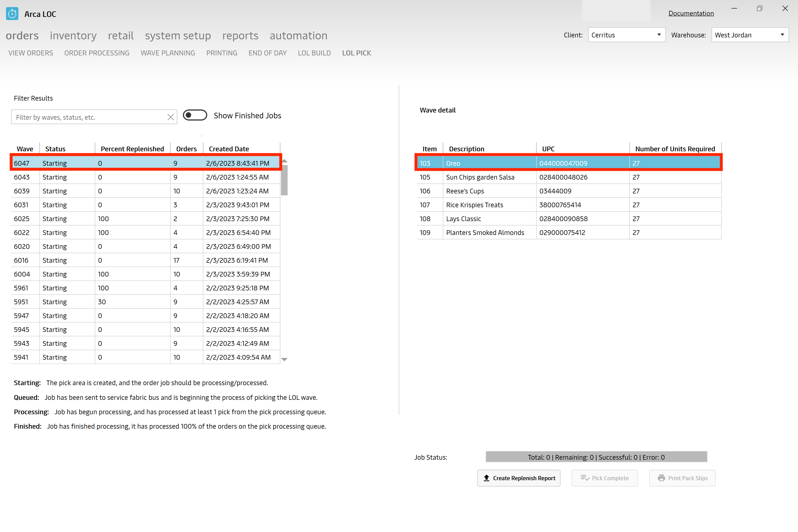The height and width of the screenshot is (532, 798).
Task: Select wave 6025 row
Action: click(x=145, y=219)
